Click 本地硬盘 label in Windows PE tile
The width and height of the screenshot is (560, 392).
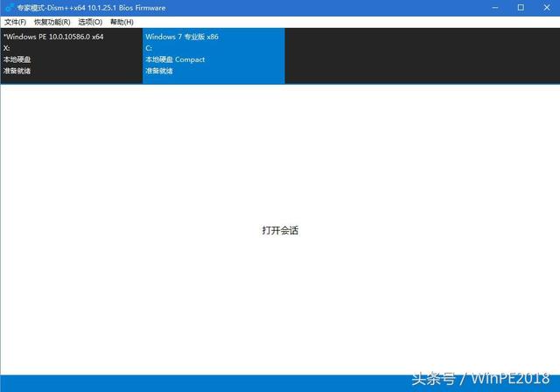point(17,59)
